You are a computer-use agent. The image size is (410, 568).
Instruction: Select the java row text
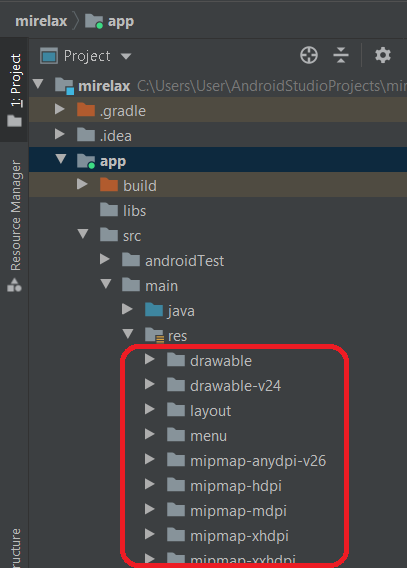[x=181, y=312]
